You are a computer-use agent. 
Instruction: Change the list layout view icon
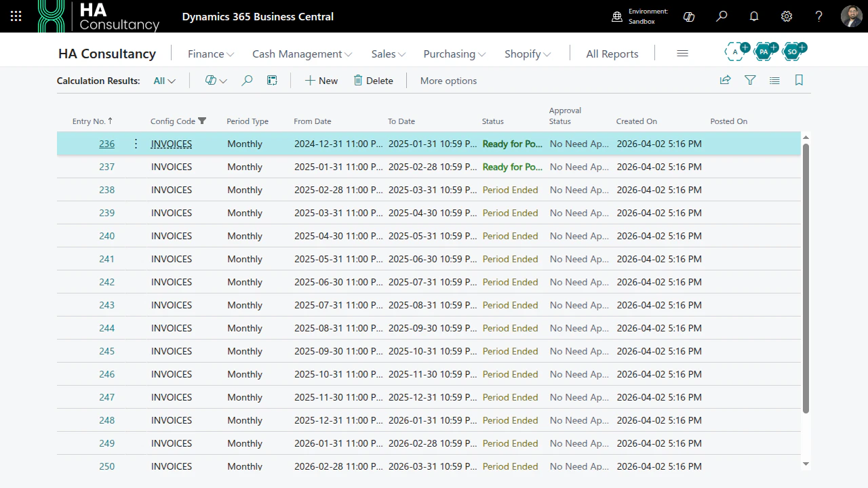[774, 81]
